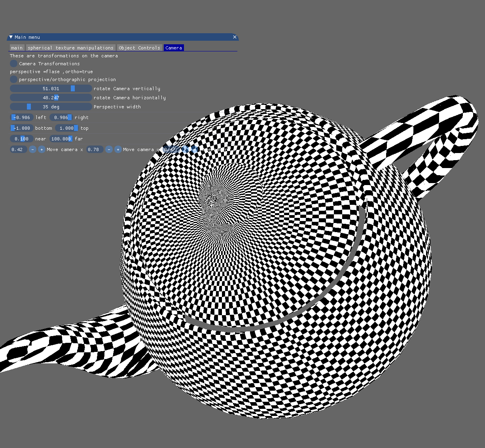This screenshot has height=448, width=485.
Task: Select the 100.000 far value field
Action: [x=61, y=138]
